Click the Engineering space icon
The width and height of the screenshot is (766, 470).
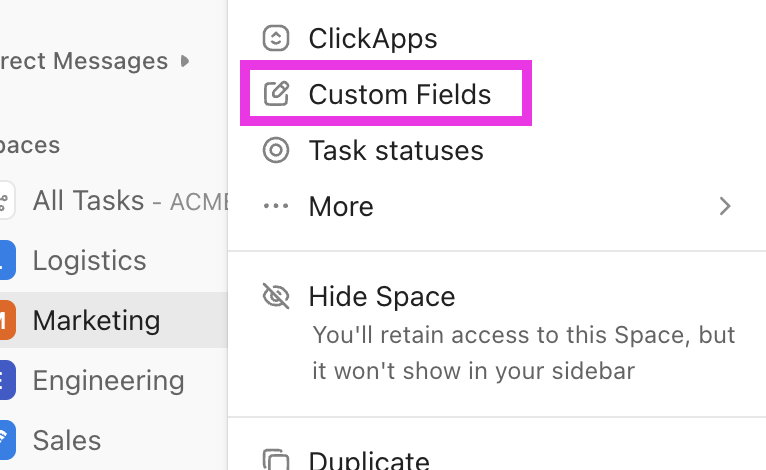[6, 381]
